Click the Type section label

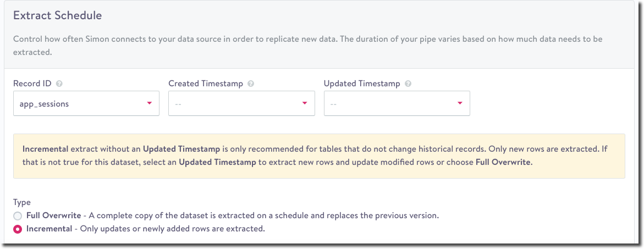(21, 202)
